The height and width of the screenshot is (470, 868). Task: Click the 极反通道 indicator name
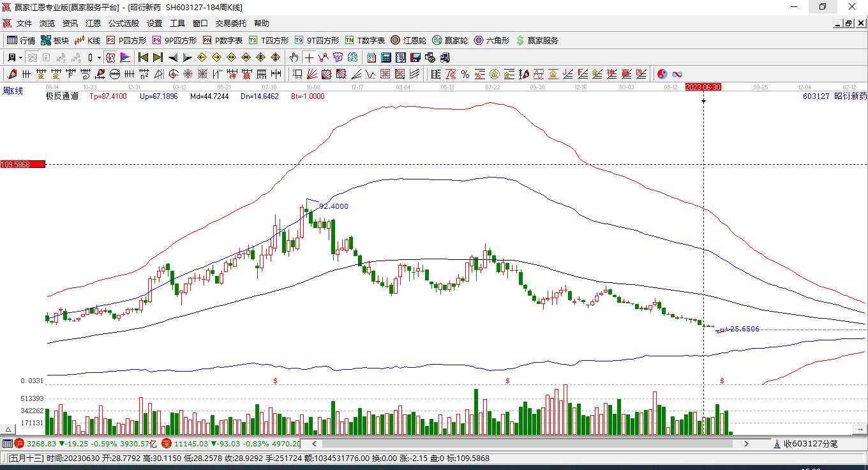coord(62,96)
